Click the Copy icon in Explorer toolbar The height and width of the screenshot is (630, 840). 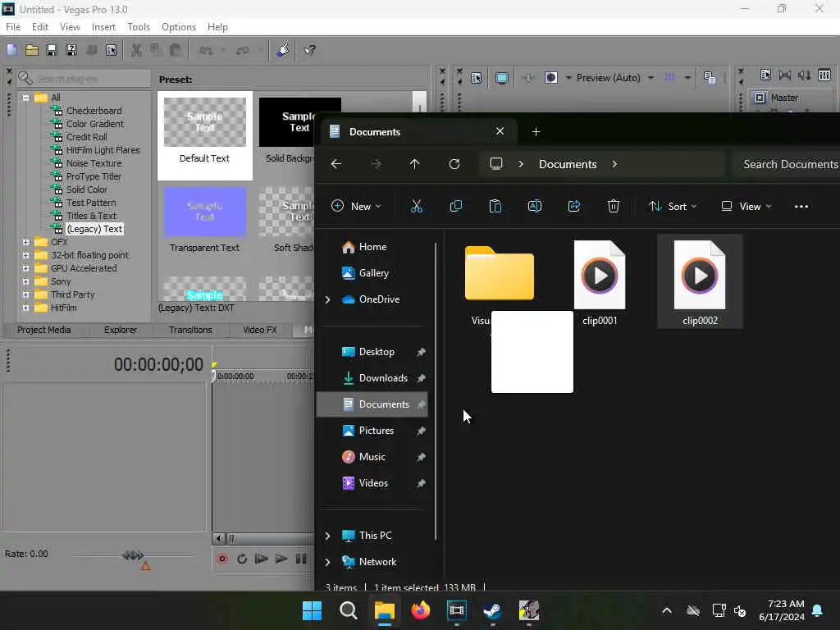(x=456, y=206)
